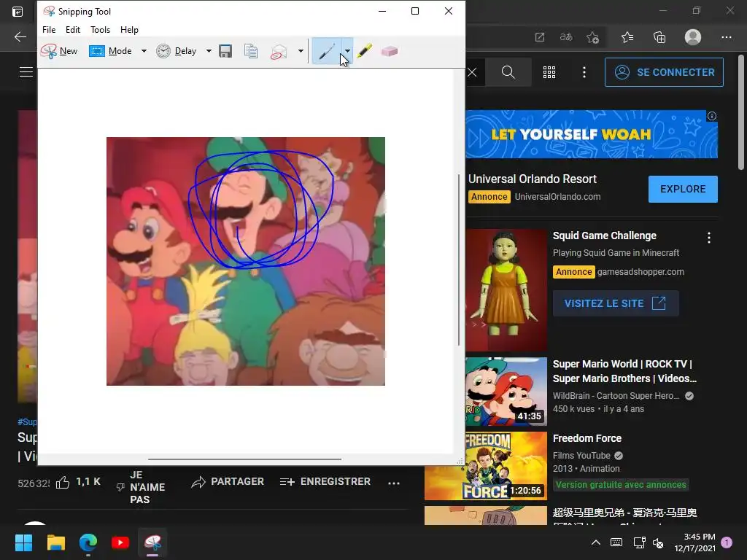Click the touch keyboard tray icon
Viewport: 747px width, 560px height.
pos(616,542)
